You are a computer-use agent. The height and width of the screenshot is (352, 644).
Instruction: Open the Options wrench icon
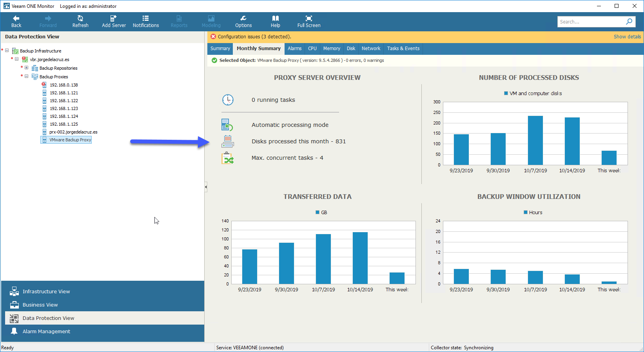pyautogui.click(x=243, y=18)
